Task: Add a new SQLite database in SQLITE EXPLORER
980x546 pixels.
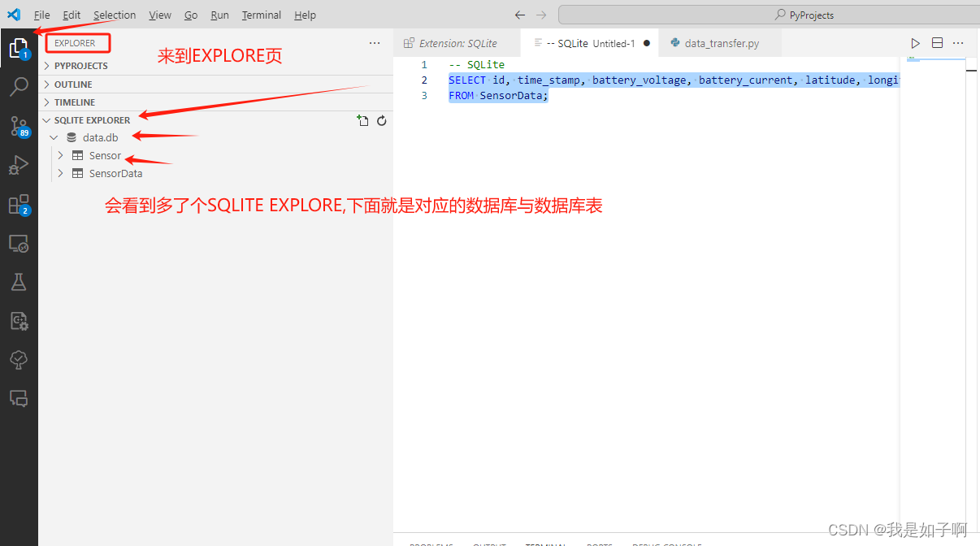Action: tap(362, 119)
